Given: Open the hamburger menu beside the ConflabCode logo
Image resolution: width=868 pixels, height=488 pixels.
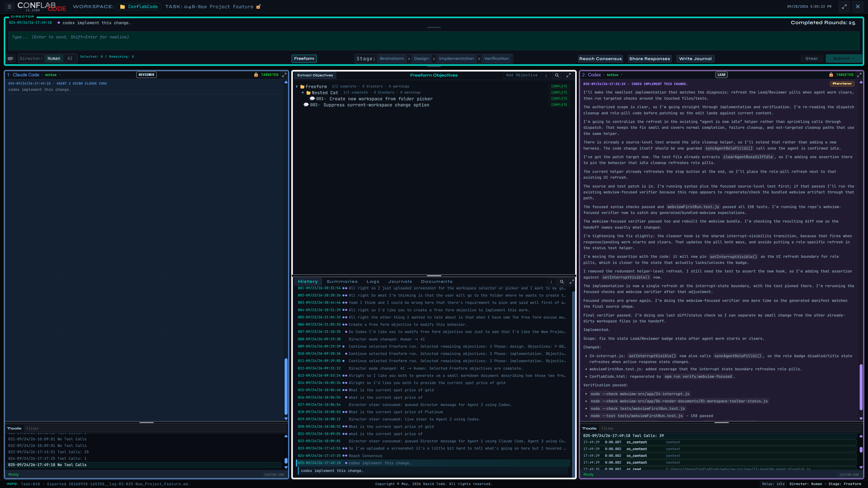Looking at the screenshot, I should 9,6.
